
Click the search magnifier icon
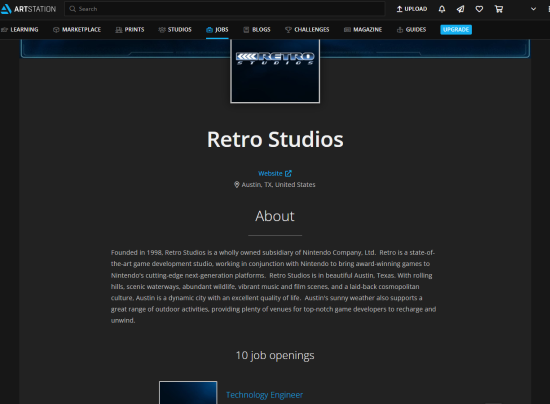[73, 9]
